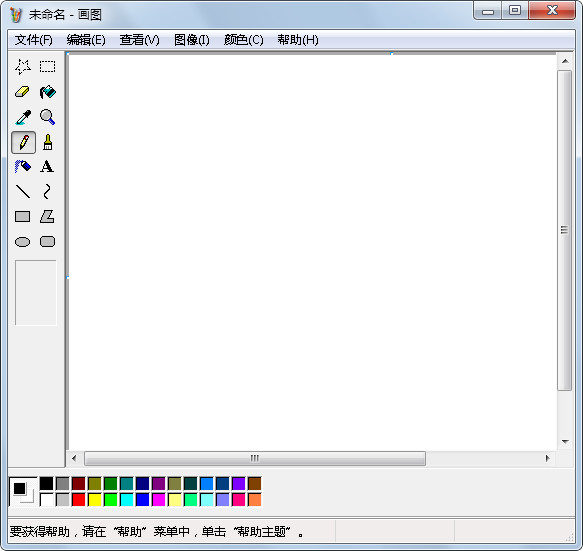Open the 编辑(E) menu
This screenshot has height=551, width=583.
[86, 40]
